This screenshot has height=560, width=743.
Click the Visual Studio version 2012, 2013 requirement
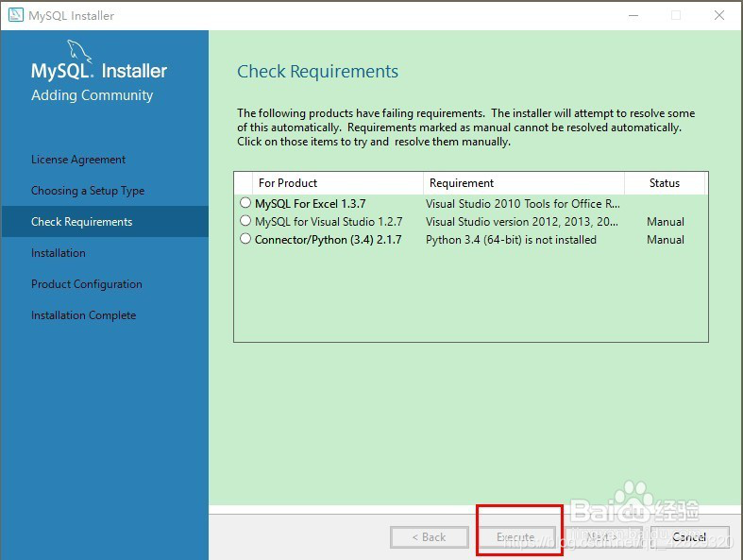click(522, 222)
